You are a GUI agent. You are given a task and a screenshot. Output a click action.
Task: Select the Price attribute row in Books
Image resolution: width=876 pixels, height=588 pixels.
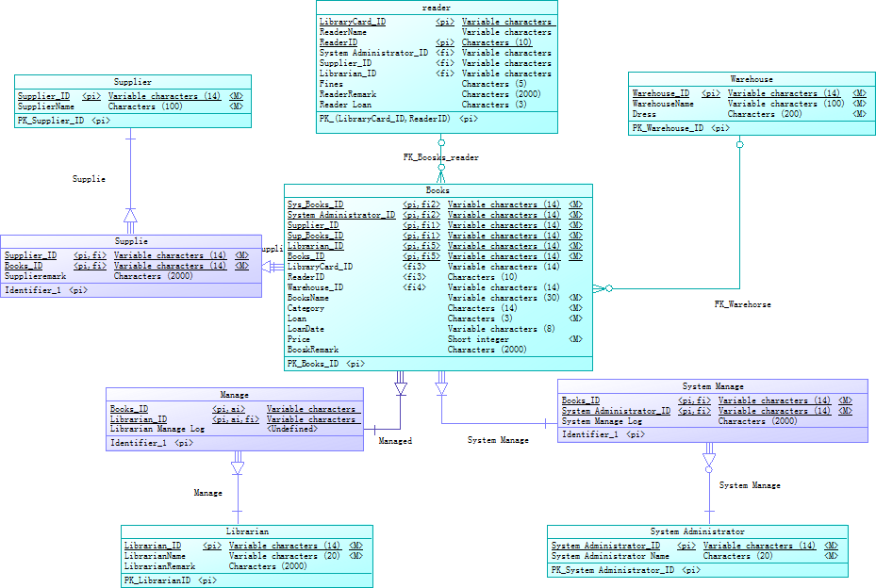pos(298,338)
